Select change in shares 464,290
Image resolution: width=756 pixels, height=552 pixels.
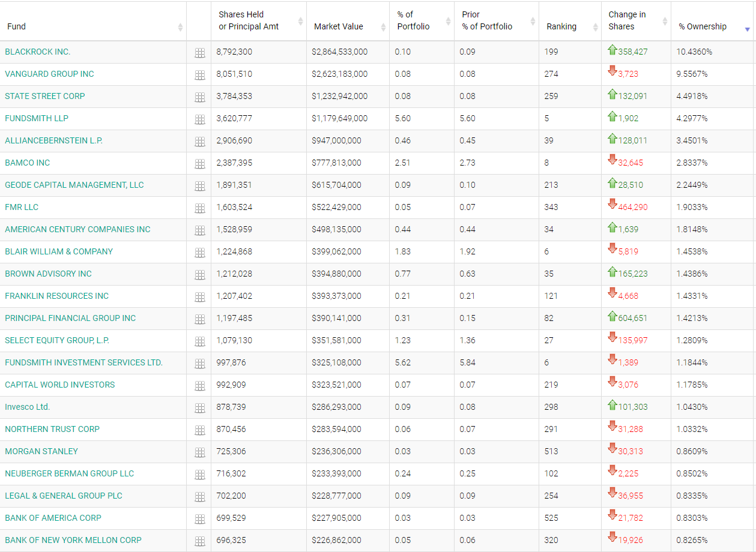coord(633,207)
